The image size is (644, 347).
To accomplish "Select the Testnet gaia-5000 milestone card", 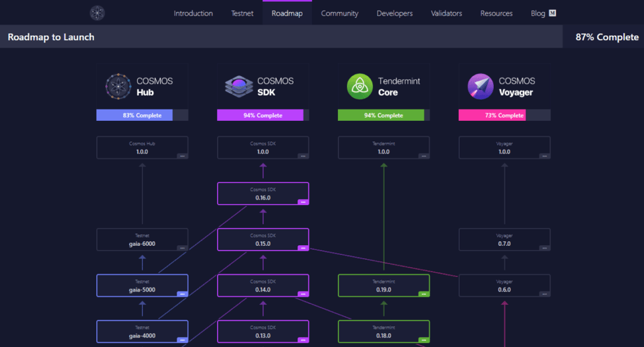I will tap(142, 286).
